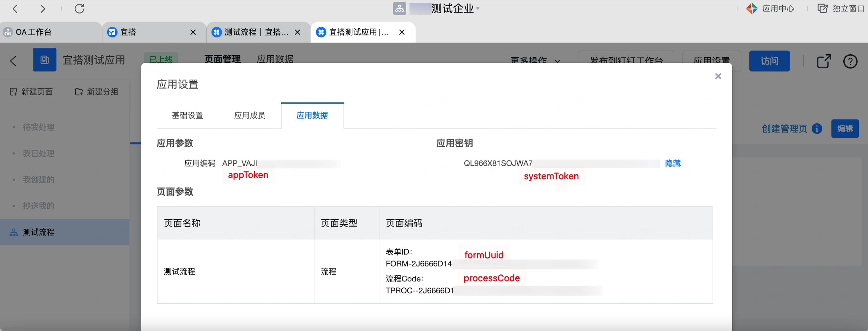Go forward with browser forward arrow

click(42, 9)
